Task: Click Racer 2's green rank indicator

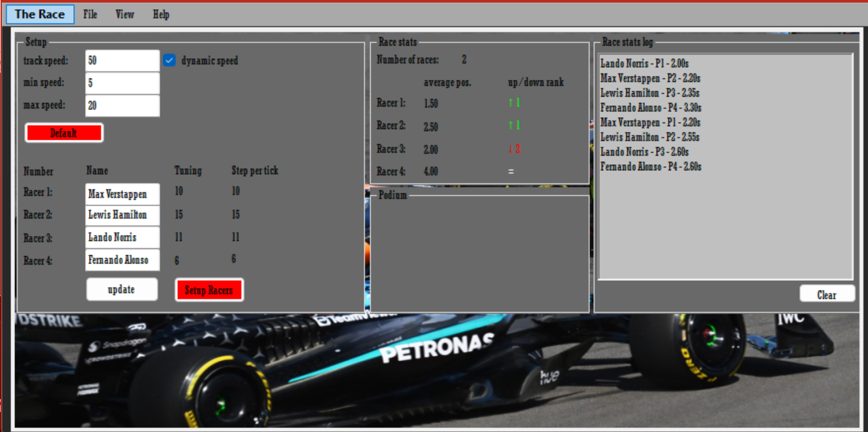Action: click(x=513, y=126)
